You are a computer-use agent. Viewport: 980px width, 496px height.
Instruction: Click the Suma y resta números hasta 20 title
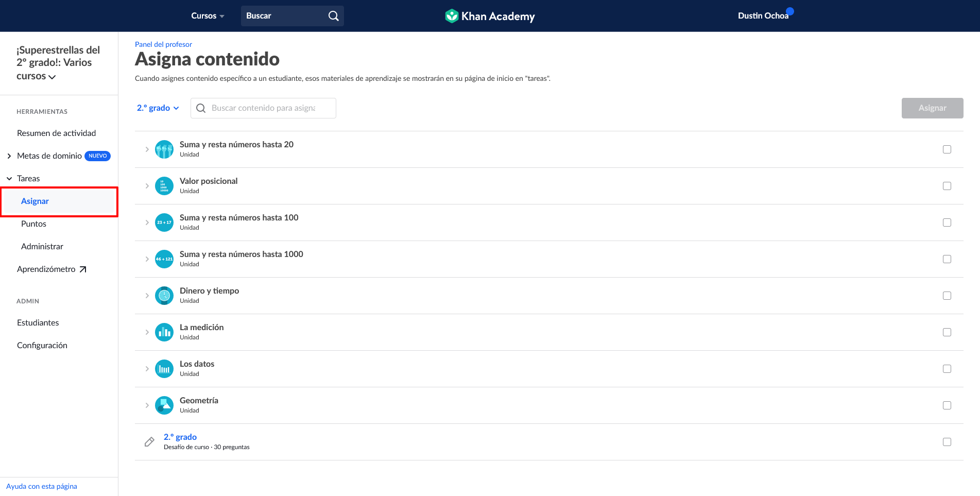pos(236,145)
